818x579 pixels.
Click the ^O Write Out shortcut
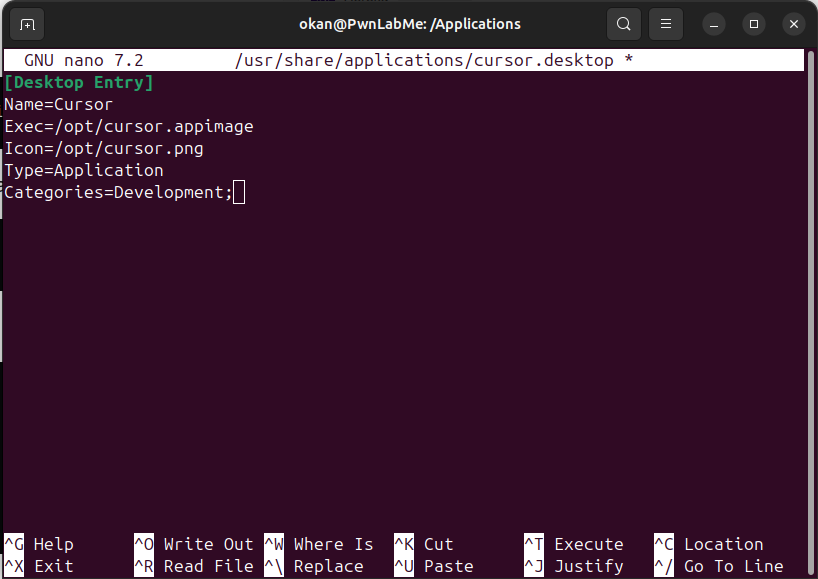coord(194,544)
